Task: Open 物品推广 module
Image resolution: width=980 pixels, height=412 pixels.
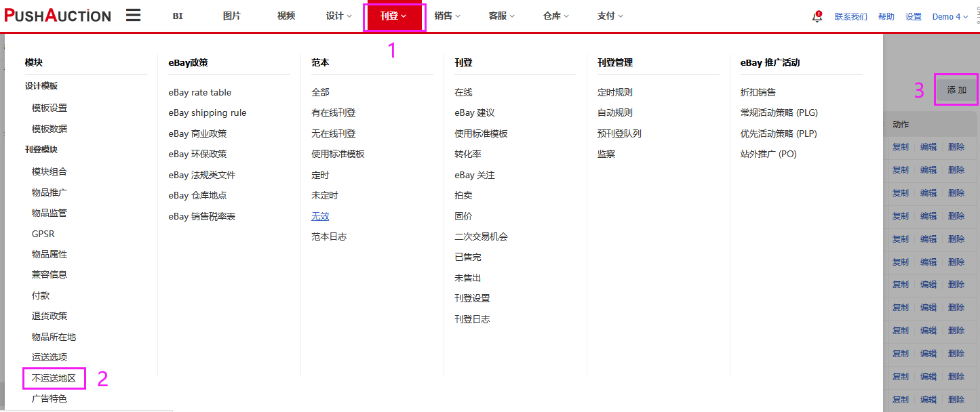Action: [50, 192]
